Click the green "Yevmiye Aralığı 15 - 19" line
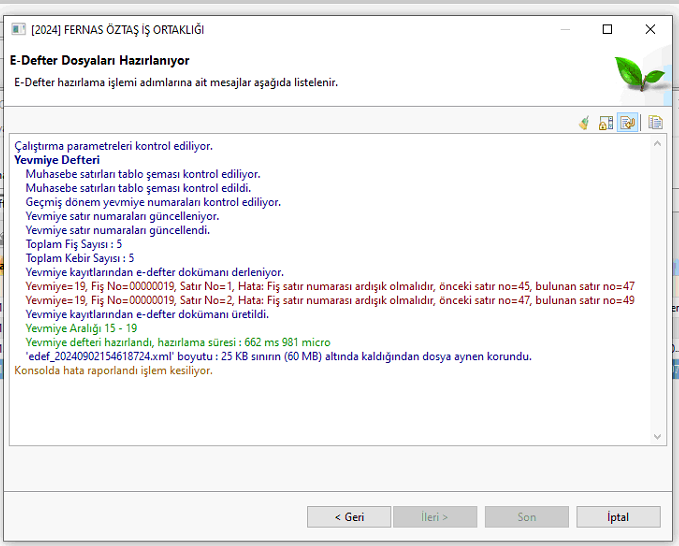 (x=81, y=328)
